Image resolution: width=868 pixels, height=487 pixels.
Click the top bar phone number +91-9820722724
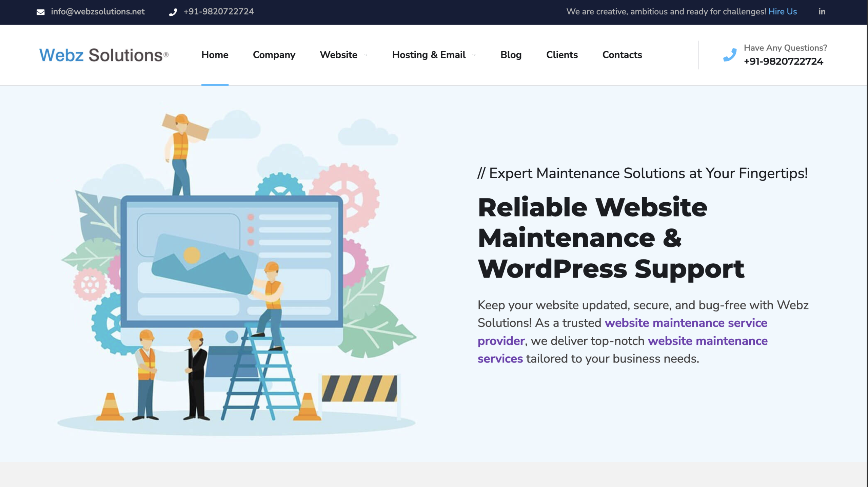(x=218, y=12)
